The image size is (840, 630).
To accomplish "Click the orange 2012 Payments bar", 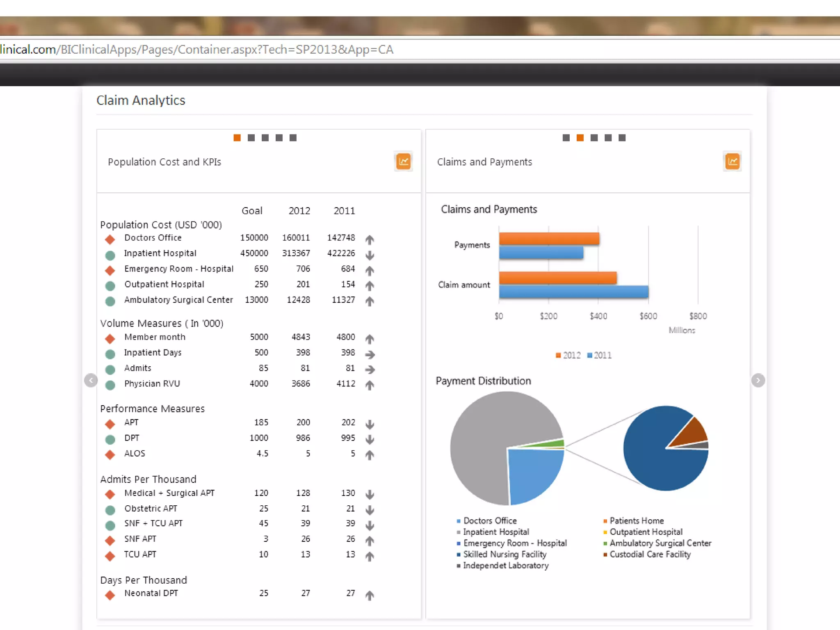I will (549, 238).
